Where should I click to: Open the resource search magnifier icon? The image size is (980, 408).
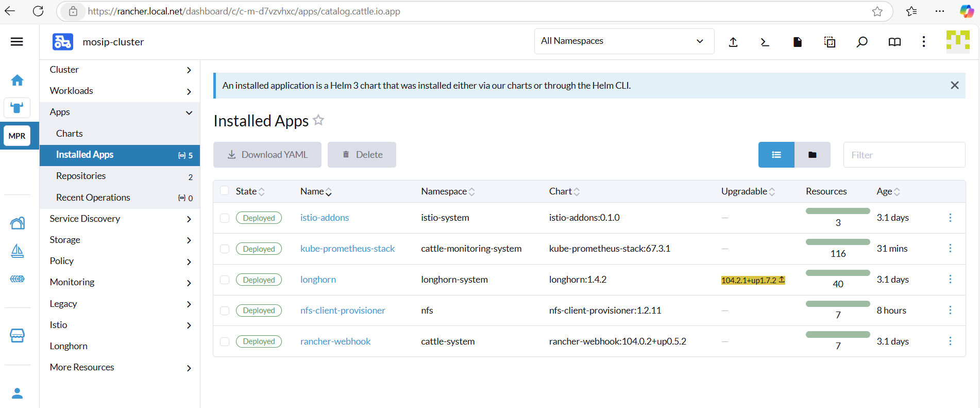click(x=861, y=42)
